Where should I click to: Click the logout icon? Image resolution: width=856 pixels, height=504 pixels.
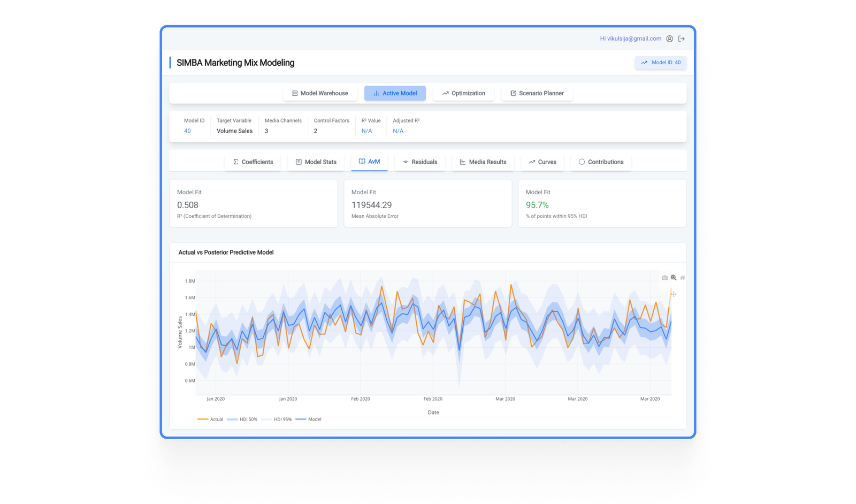point(681,39)
